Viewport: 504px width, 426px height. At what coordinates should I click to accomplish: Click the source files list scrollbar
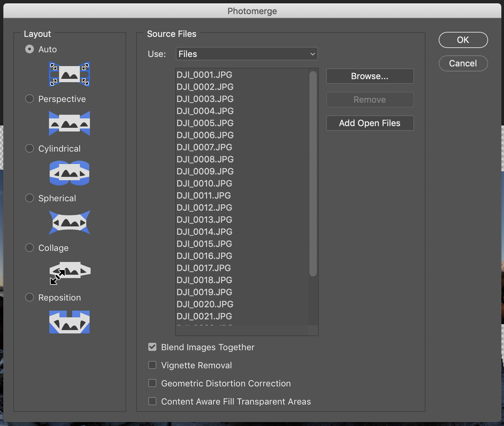coord(313,173)
